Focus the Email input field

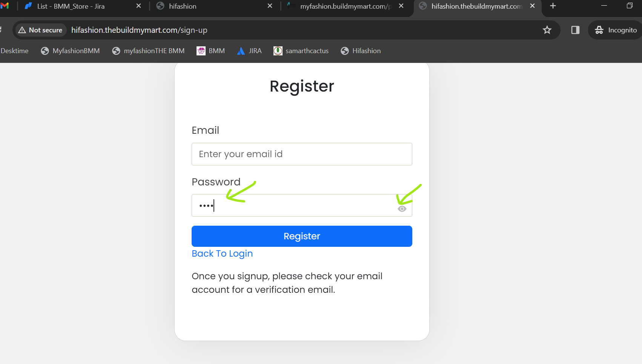click(302, 154)
